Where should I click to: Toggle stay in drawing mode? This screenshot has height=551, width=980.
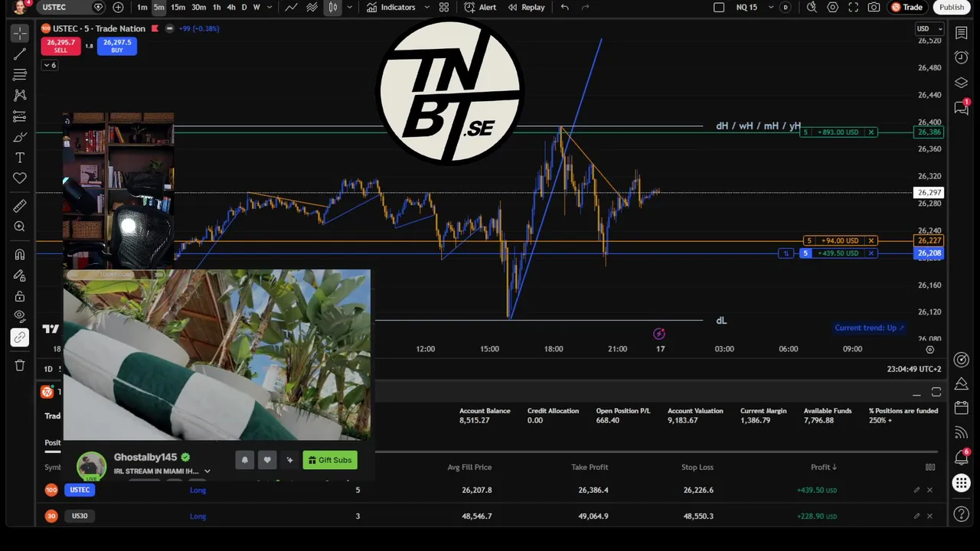click(20, 275)
